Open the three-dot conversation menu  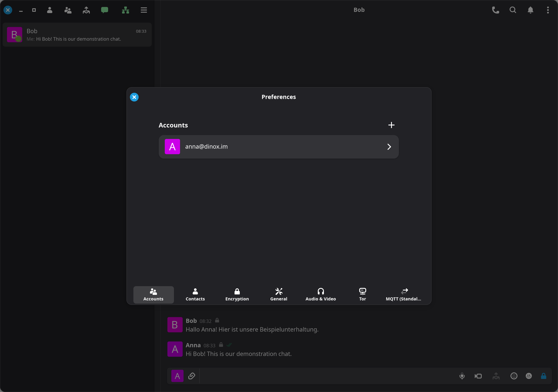(548, 10)
